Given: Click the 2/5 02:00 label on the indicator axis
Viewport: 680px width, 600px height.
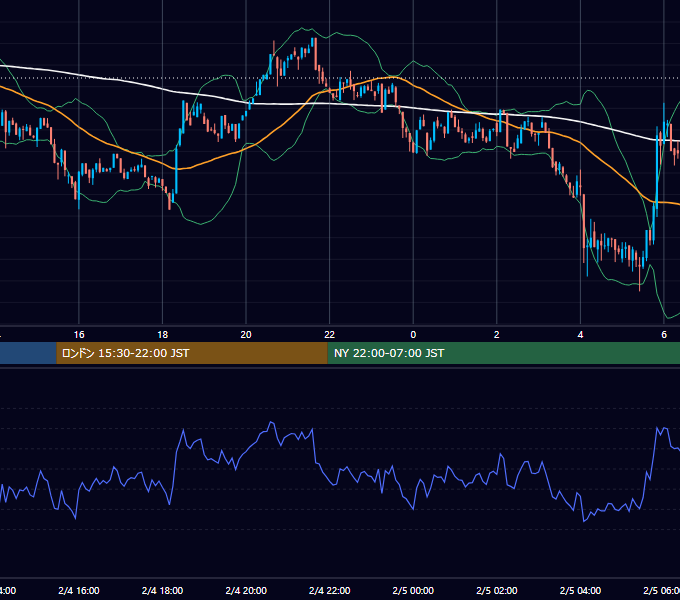Looking at the screenshot, I should [497, 590].
